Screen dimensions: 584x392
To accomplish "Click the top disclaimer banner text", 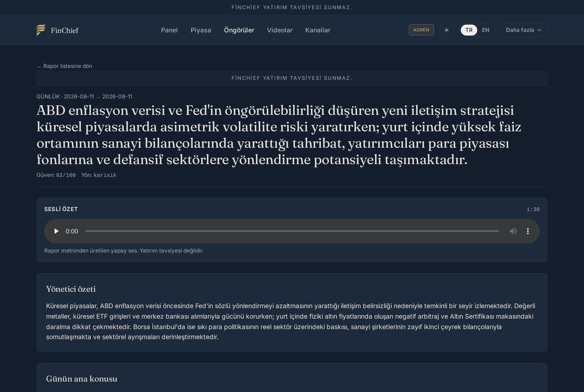I will pyautogui.click(x=292, y=7).
